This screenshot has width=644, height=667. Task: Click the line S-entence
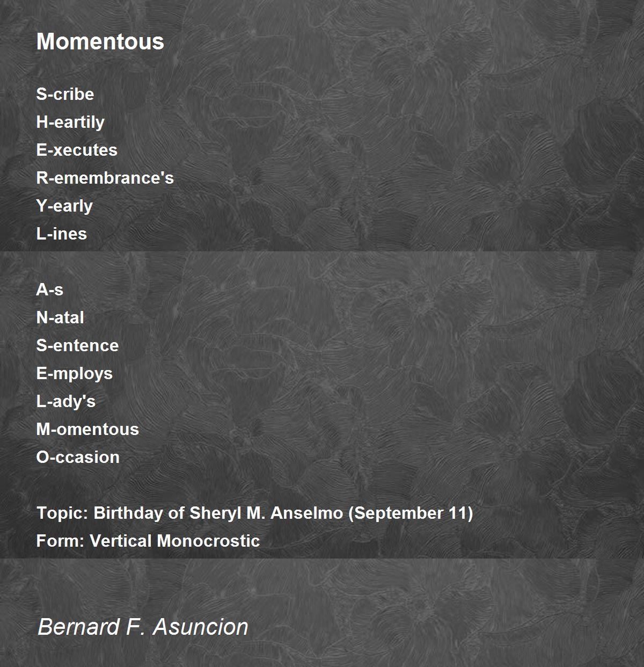(x=77, y=345)
